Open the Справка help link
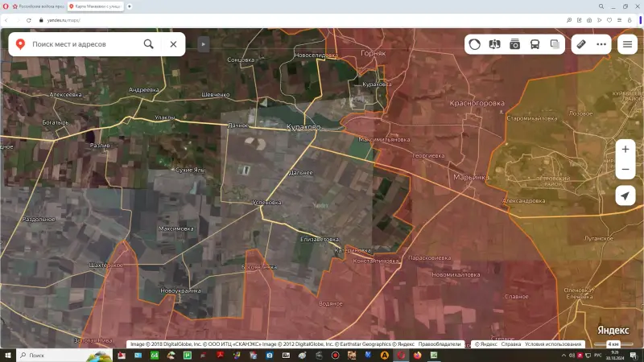Image resolution: width=644 pixels, height=362 pixels. pos(510,344)
